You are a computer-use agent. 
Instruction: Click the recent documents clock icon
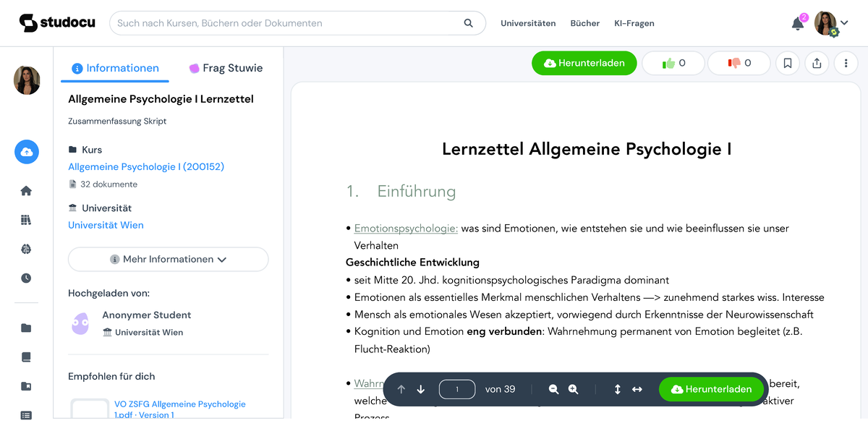pyautogui.click(x=26, y=277)
